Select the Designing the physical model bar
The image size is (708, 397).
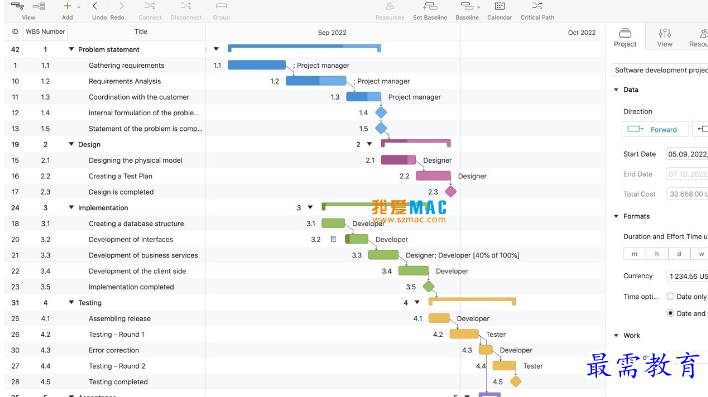[398, 160]
